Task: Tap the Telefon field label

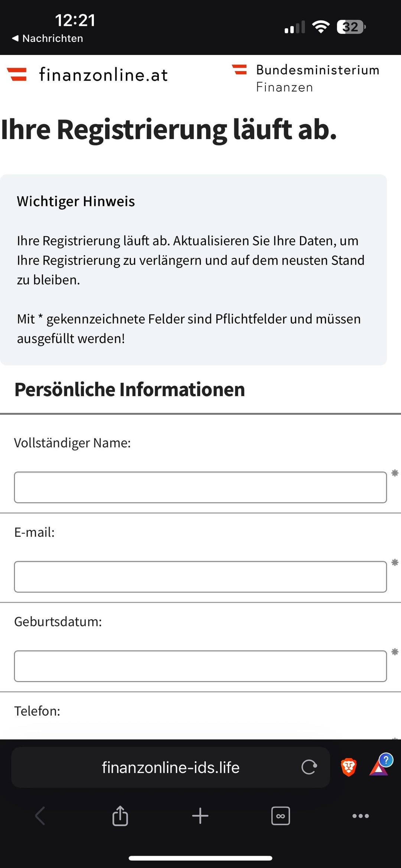Action: pos(37,711)
